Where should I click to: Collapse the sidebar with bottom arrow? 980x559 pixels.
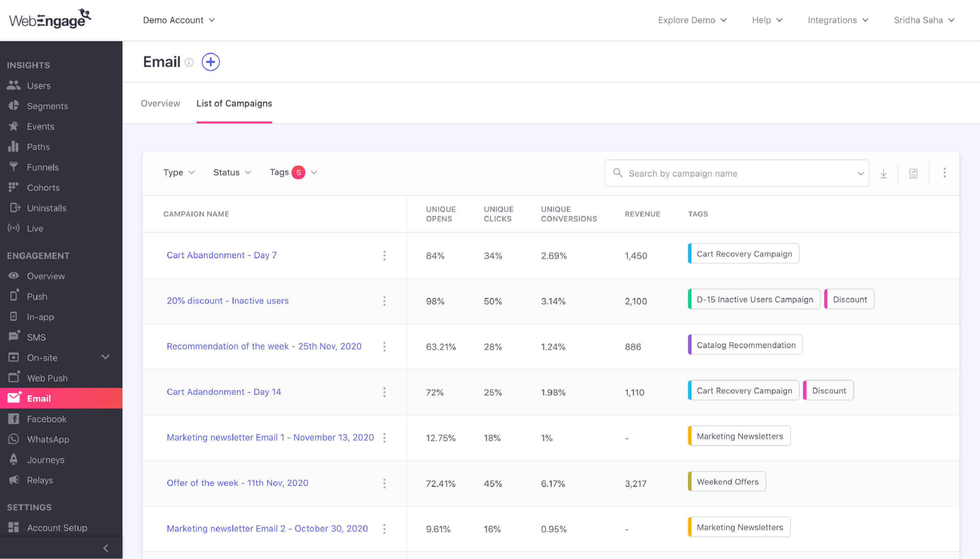[x=105, y=548]
